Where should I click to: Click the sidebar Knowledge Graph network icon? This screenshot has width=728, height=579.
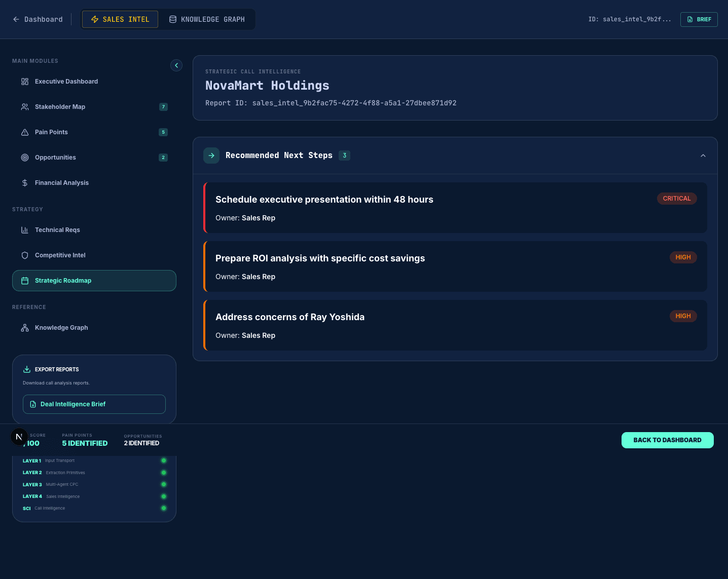(25, 328)
